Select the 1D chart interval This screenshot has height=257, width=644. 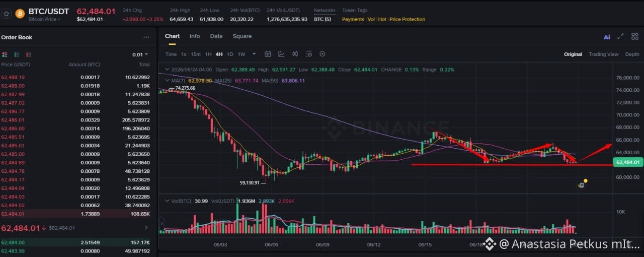click(x=230, y=54)
